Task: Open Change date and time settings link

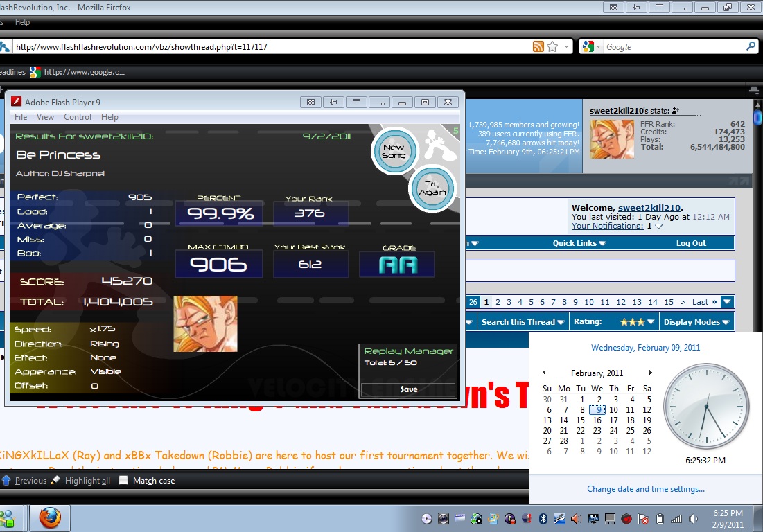Action: (x=646, y=489)
